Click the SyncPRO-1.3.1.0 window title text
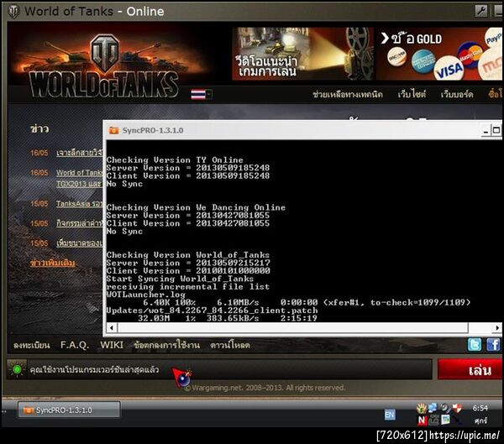This screenshot has width=504, height=444. pos(153,130)
